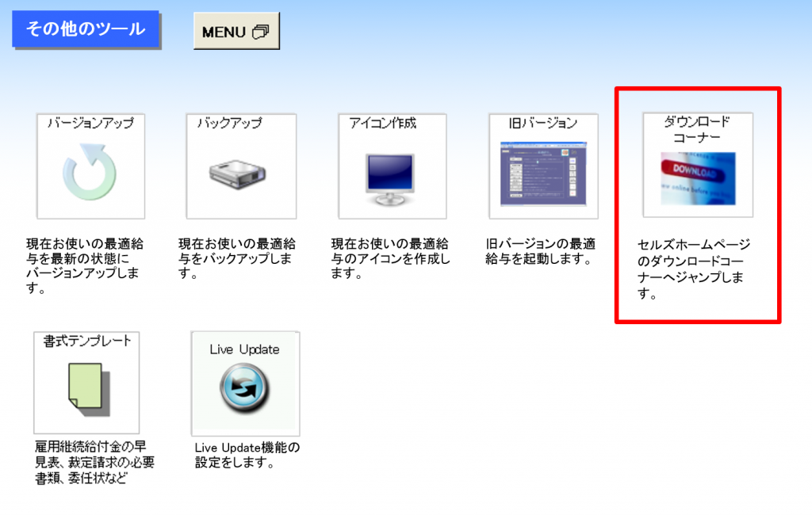The height and width of the screenshot is (515, 812).
Task: Open the ダウンロードコーナー tile title
Action: 697,130
